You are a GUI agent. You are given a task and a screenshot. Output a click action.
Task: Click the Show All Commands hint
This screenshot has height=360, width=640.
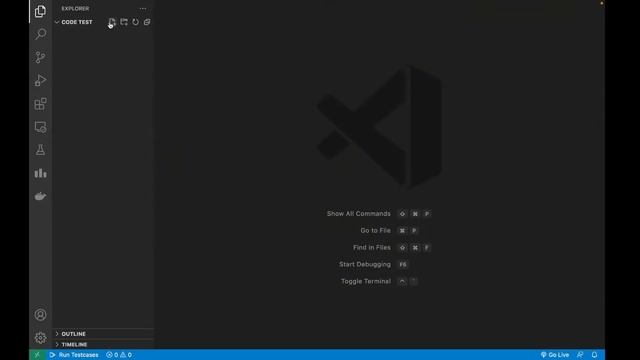point(358,213)
